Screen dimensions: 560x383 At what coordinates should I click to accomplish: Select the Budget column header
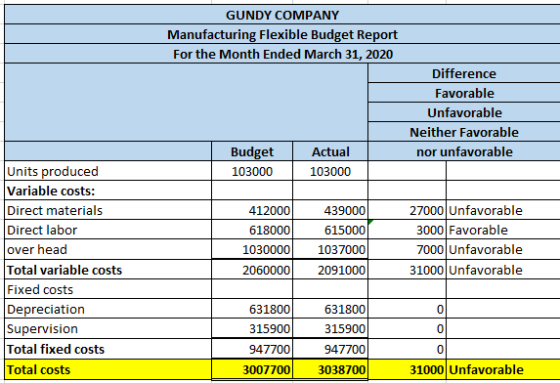pos(252,152)
